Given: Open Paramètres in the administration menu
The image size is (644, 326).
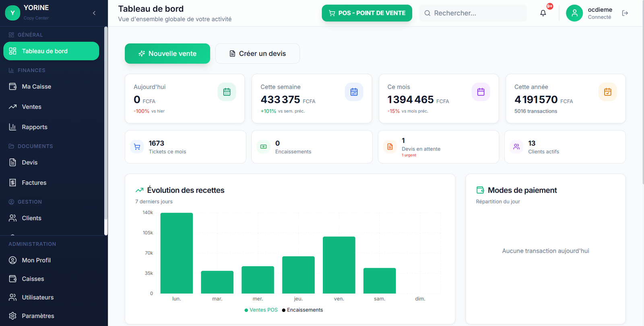Looking at the screenshot, I should (38, 316).
